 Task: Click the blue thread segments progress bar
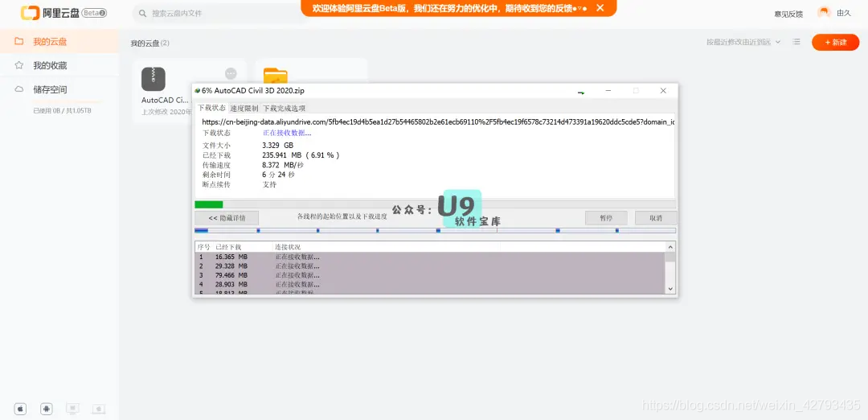[435, 230]
